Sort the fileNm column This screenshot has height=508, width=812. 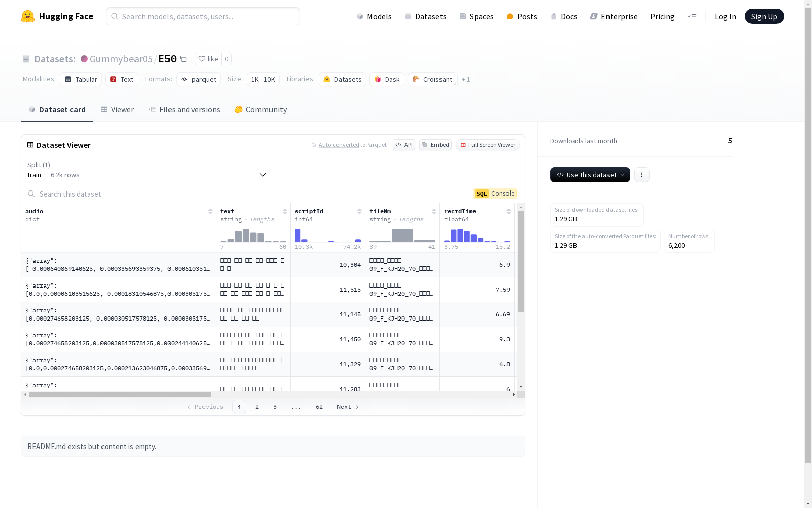click(x=434, y=211)
